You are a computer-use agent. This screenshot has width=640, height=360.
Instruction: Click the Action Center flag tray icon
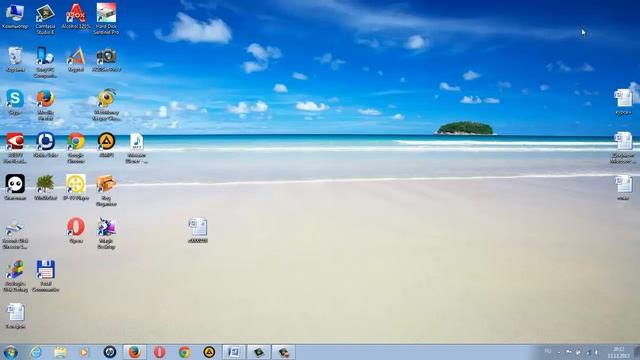coord(569,352)
